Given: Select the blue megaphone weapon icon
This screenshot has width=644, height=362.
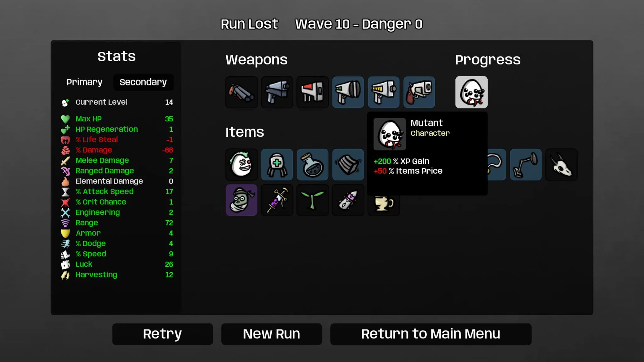Looking at the screenshot, I should coord(348,92).
